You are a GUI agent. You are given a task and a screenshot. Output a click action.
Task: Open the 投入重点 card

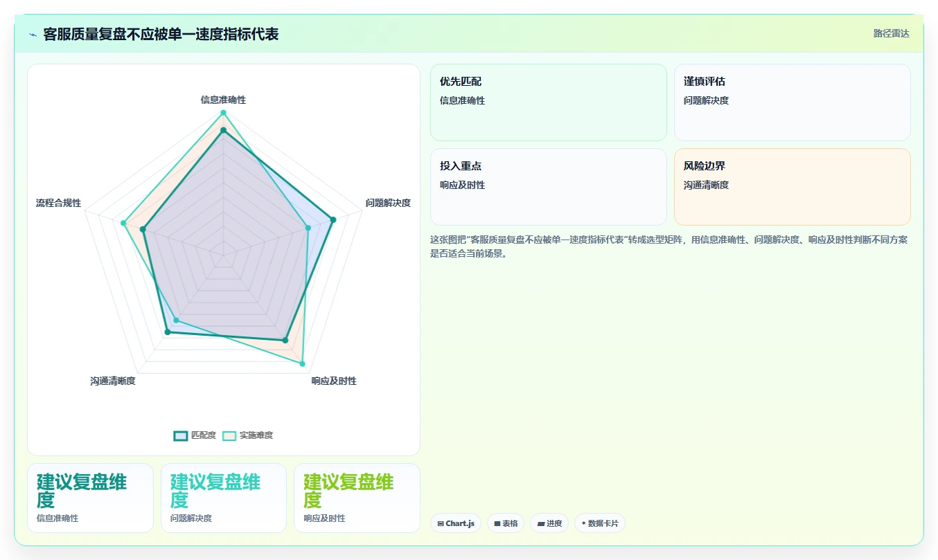[x=549, y=187]
